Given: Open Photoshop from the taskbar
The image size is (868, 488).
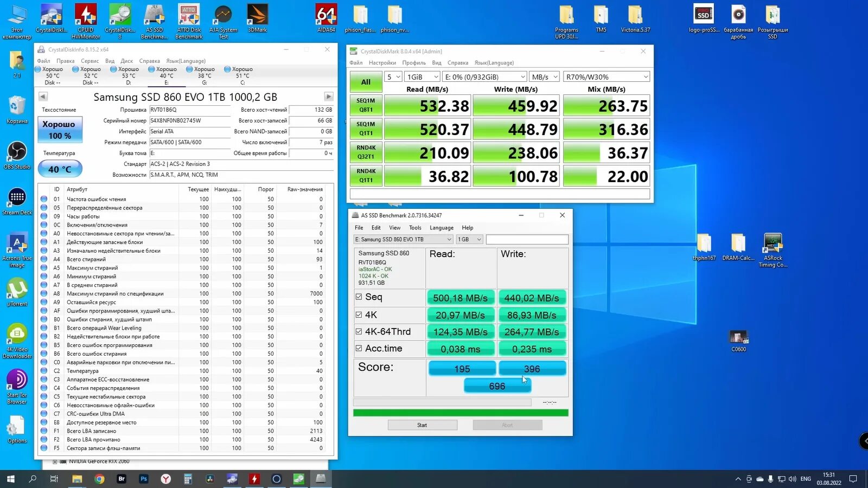Looking at the screenshot, I should [144, 479].
